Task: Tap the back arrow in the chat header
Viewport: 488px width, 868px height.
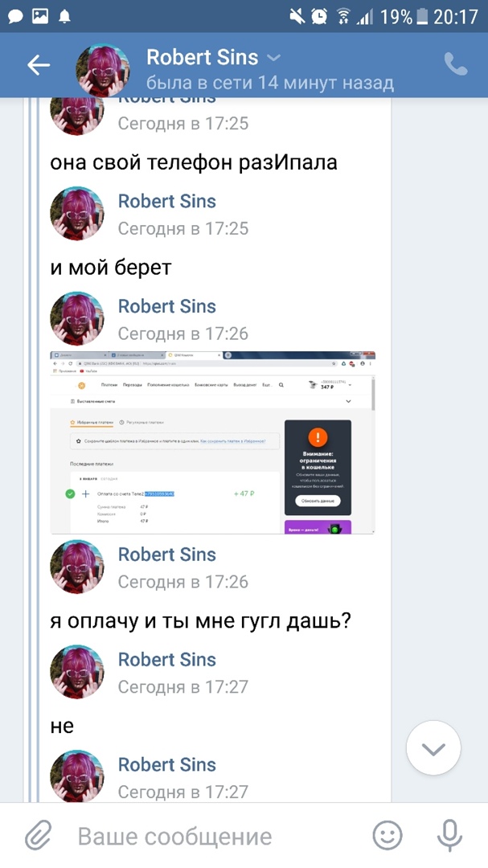Action: [39, 65]
